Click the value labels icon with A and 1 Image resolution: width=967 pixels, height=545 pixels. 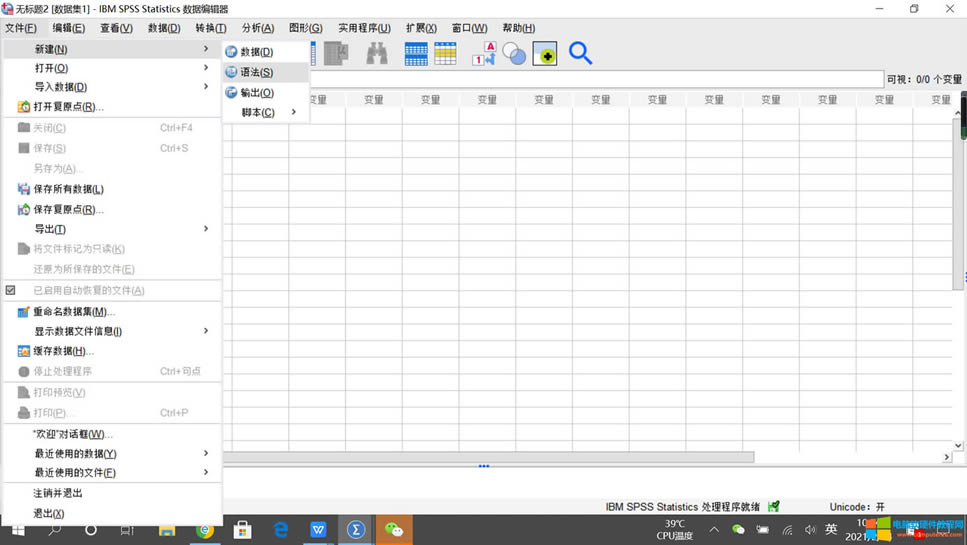pyautogui.click(x=484, y=53)
